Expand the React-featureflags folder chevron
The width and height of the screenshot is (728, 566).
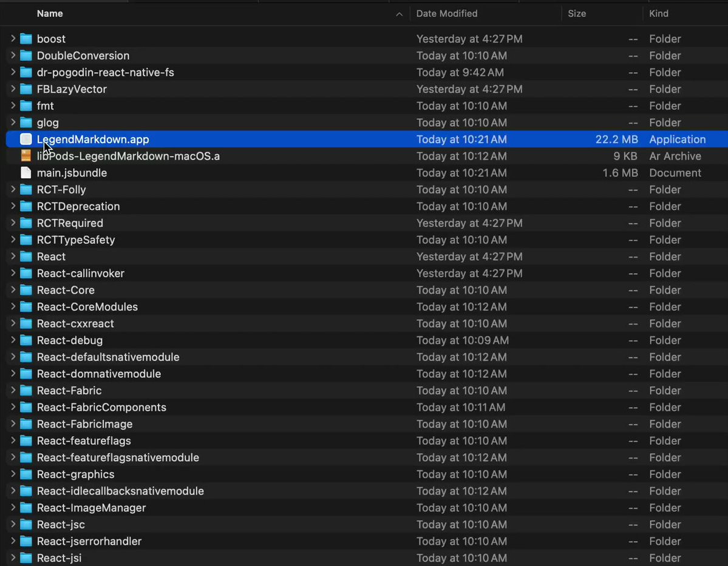[13, 440]
